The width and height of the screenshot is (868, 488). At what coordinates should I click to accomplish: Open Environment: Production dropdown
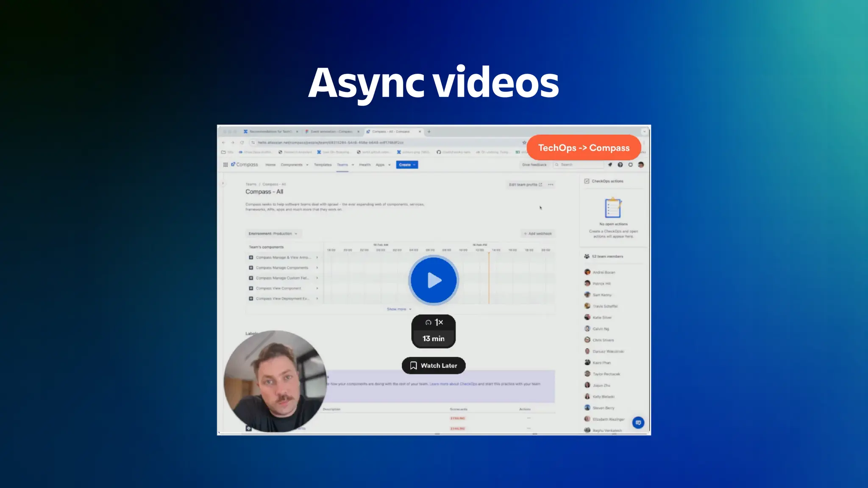[x=273, y=233]
